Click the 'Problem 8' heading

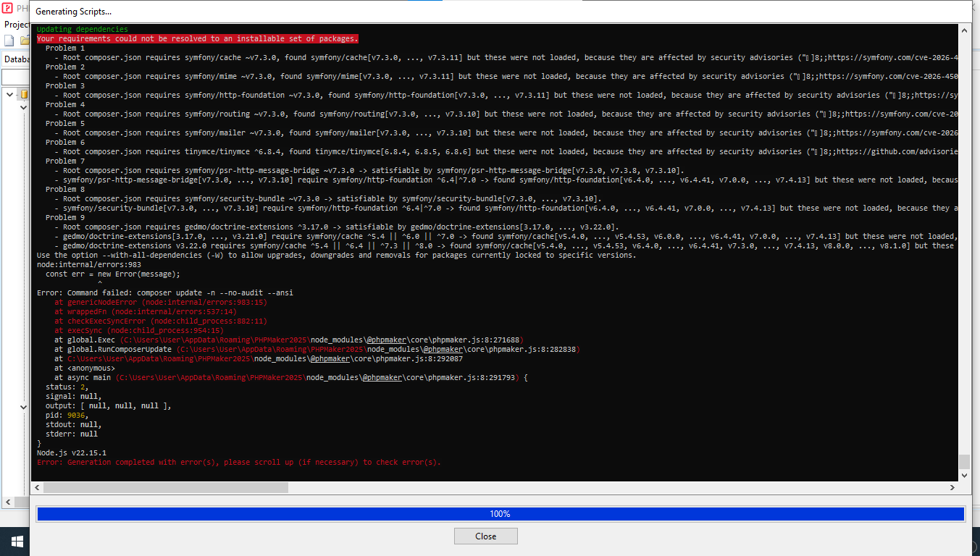[65, 189]
